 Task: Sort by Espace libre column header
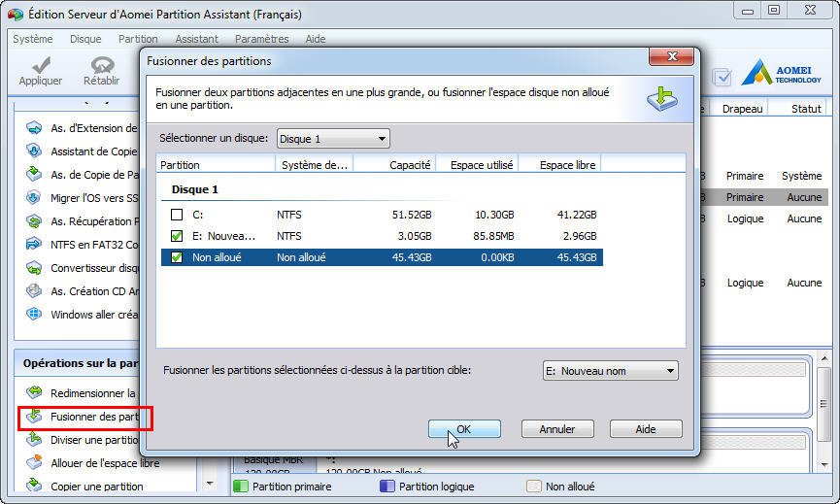561,165
